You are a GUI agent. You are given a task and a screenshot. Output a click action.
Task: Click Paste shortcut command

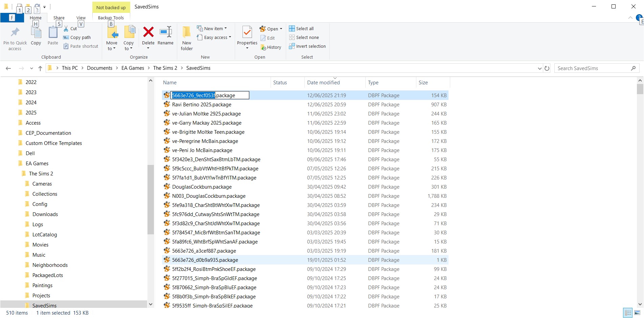[x=81, y=46]
